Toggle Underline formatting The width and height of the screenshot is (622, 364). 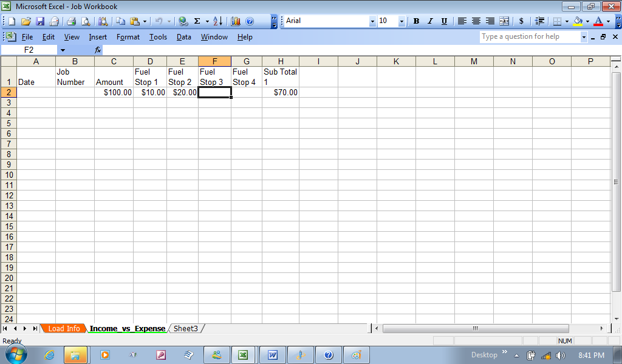(x=444, y=21)
